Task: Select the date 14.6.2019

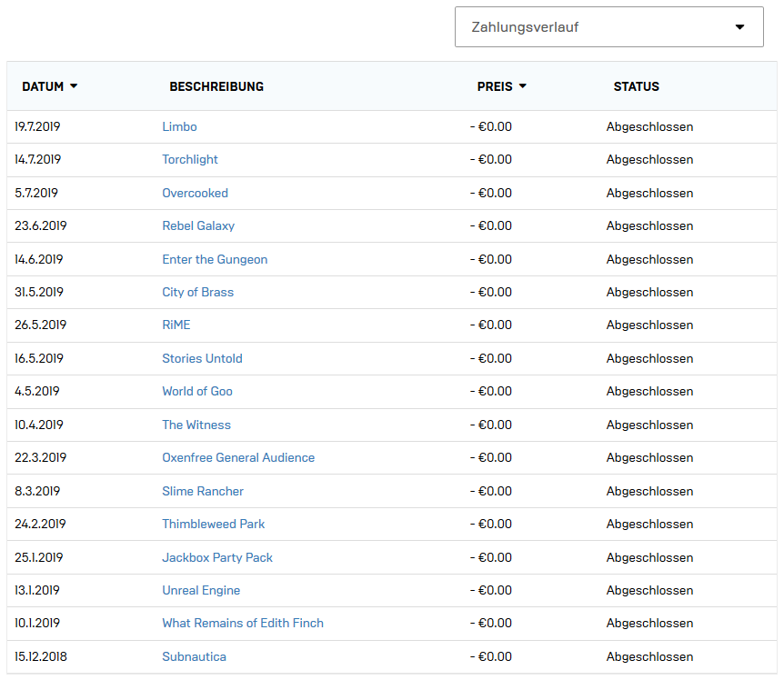Action: (38, 260)
